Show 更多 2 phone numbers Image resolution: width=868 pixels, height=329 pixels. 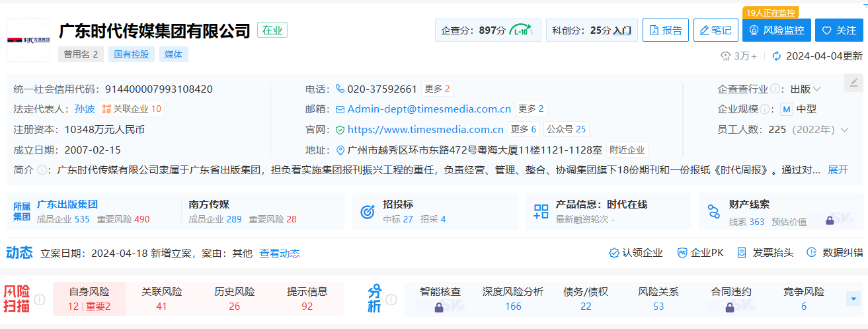[x=437, y=89]
